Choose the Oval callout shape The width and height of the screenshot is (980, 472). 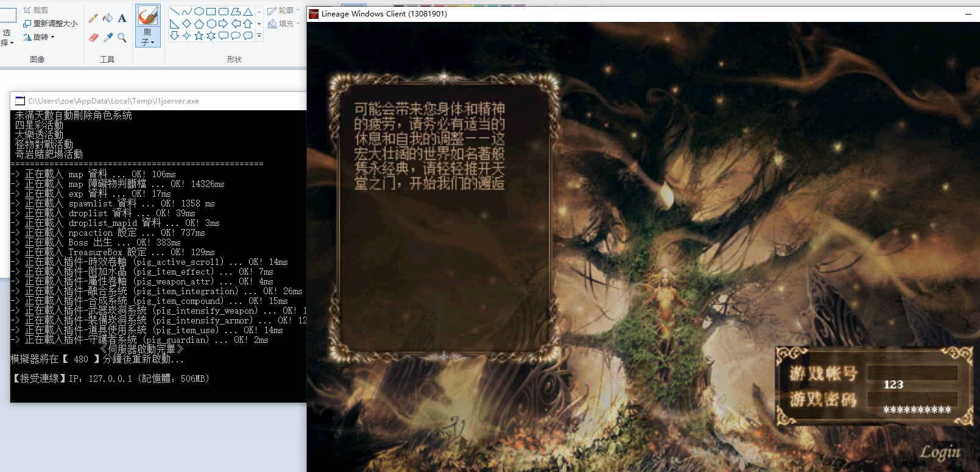[x=236, y=36]
